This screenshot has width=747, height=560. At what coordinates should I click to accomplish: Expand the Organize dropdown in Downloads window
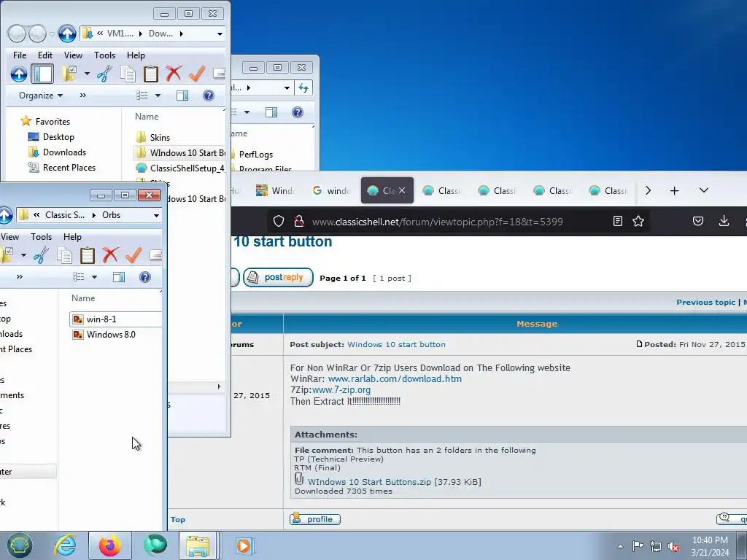[41, 96]
